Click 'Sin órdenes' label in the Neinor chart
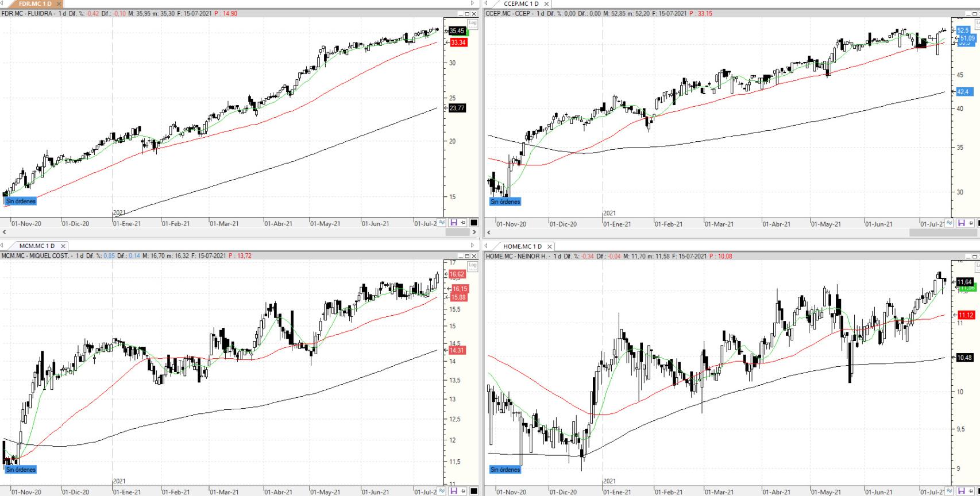Image resolution: width=980 pixels, height=496 pixels. click(505, 470)
